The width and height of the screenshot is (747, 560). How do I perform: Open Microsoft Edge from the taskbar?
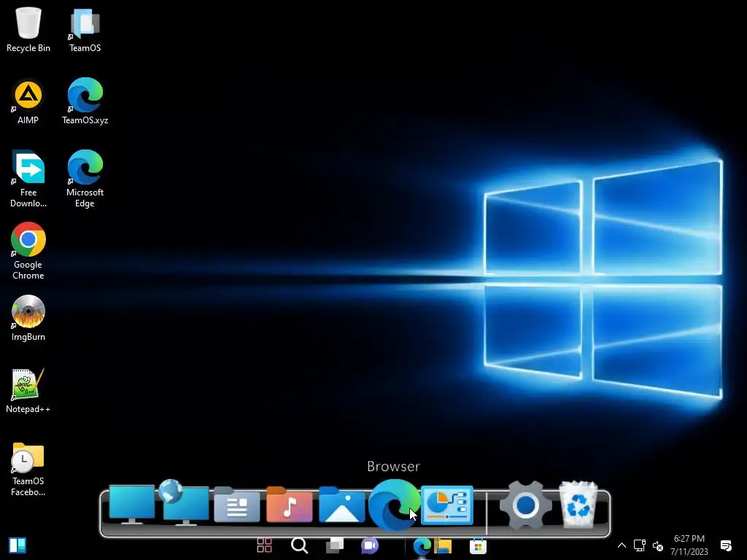pyautogui.click(x=422, y=546)
